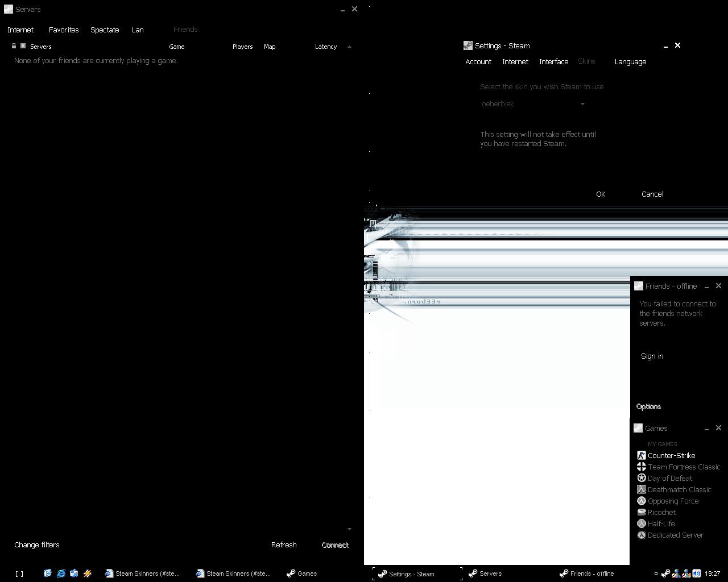Image resolution: width=728 pixels, height=582 pixels.
Task: Click the Servers window title icon
Action: (9, 9)
